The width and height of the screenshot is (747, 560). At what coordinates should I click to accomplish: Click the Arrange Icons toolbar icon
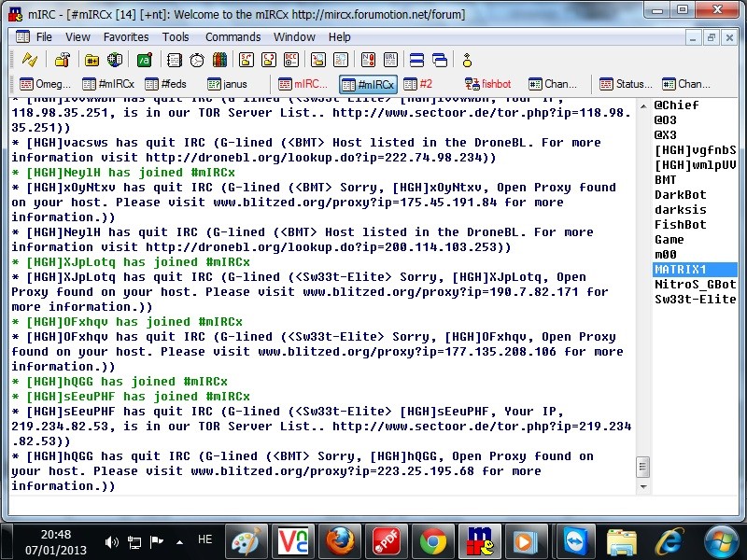(467, 60)
